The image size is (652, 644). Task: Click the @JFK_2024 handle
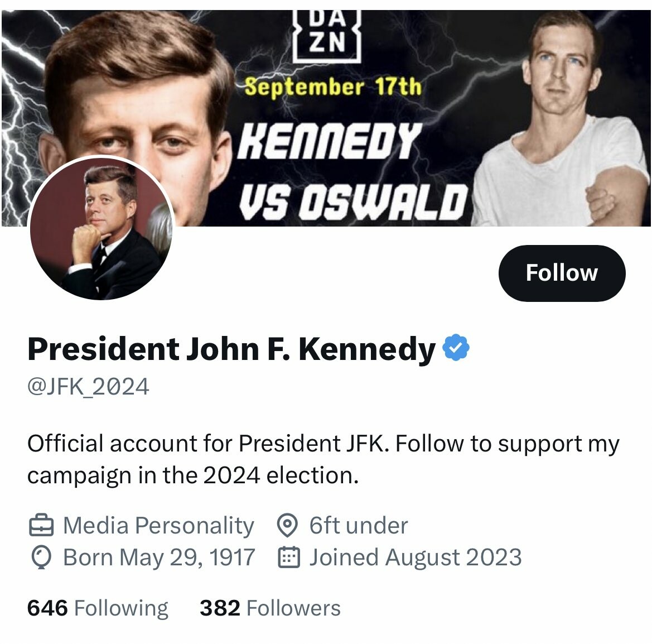tap(88, 387)
